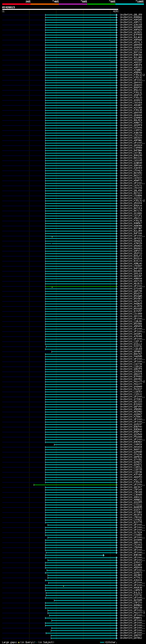Click the green ~80% identity legend bar
Image resolution: width=146 pixels, height=644 pixels.
pyautogui.click(x=101, y=4)
